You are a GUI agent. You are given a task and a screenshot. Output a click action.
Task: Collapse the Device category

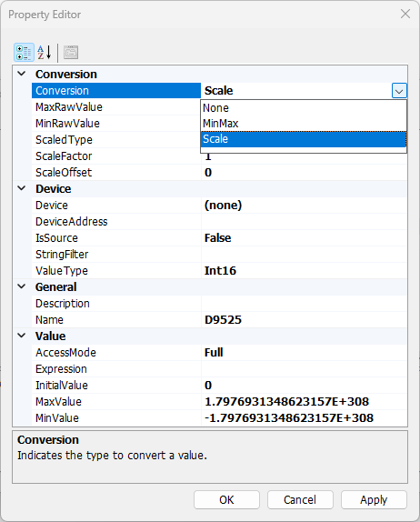click(22, 188)
